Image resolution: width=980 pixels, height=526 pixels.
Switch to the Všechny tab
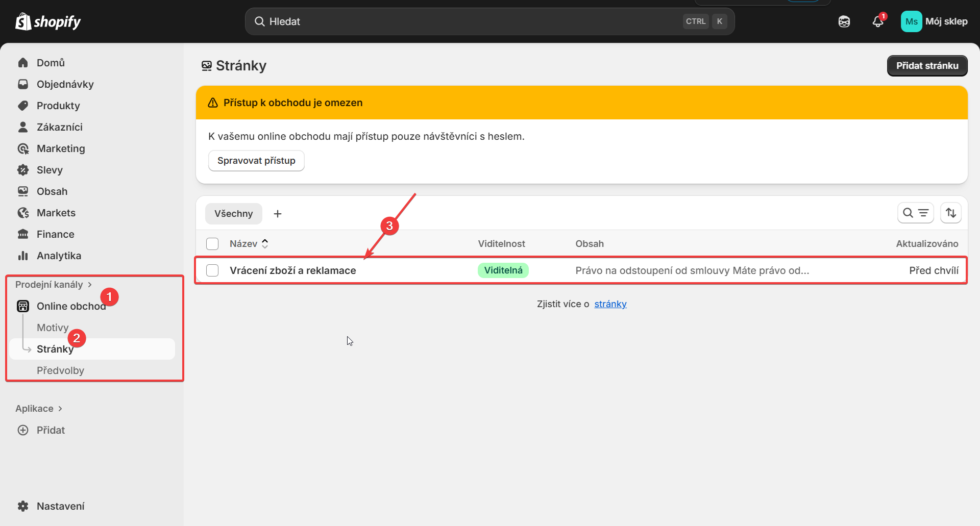pos(233,213)
